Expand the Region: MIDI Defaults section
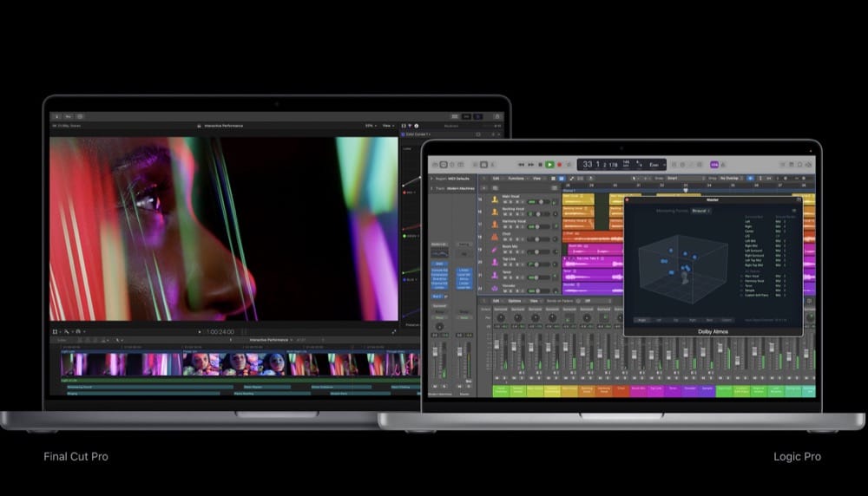 (431, 179)
